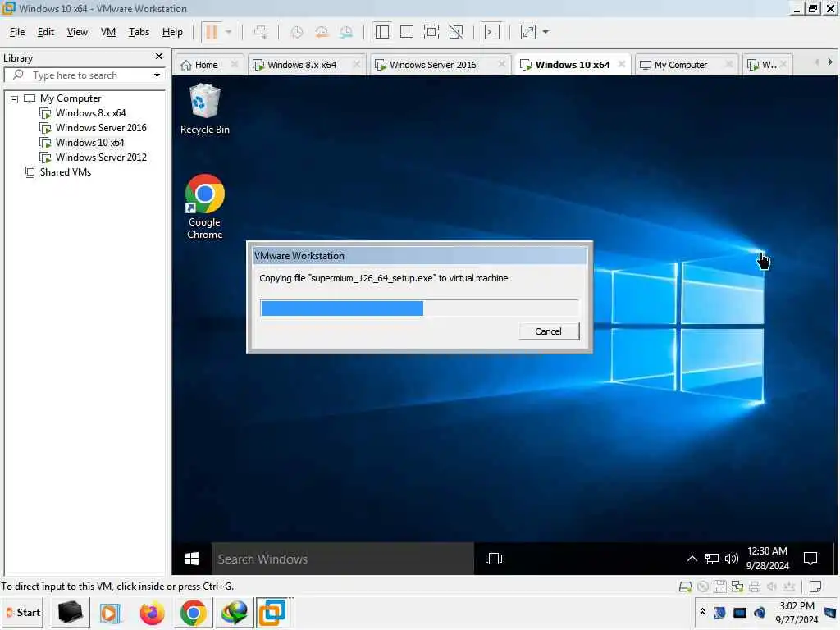Close the Windows 10 x64 tab

(622, 64)
